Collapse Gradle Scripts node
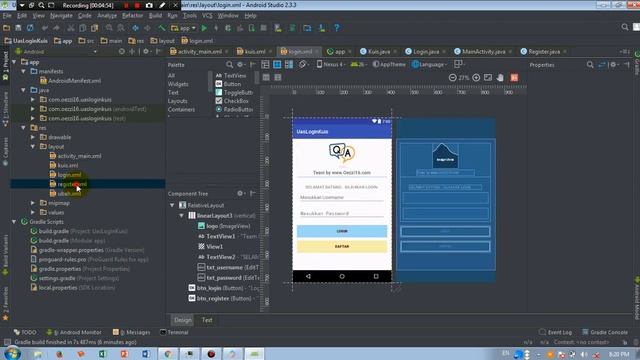Screen dimensions: 640x360 [14, 222]
